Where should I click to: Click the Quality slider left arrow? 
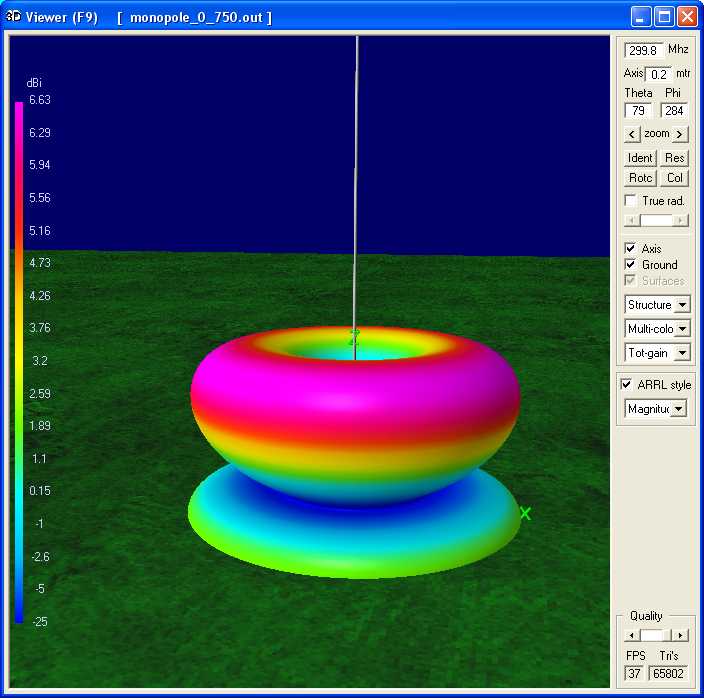[x=631, y=635]
